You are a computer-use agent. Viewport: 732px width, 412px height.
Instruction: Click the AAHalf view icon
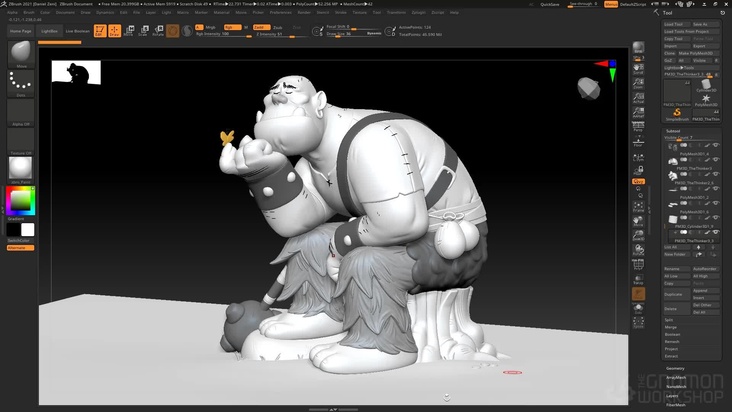638,112
